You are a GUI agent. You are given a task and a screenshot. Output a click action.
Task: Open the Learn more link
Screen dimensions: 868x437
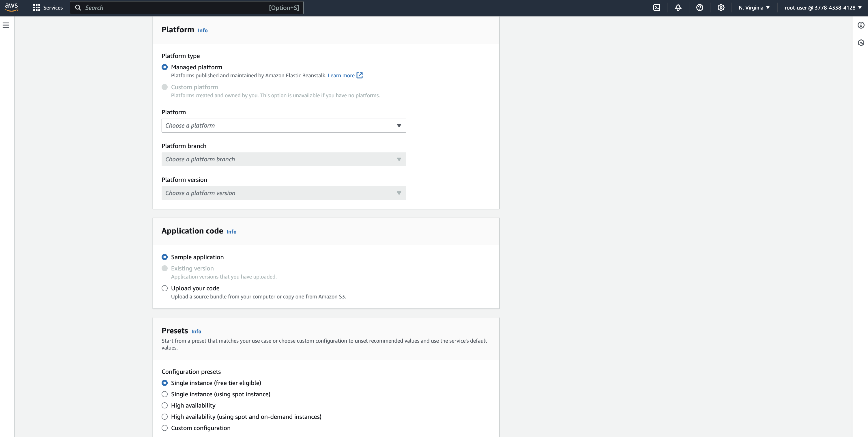click(341, 75)
